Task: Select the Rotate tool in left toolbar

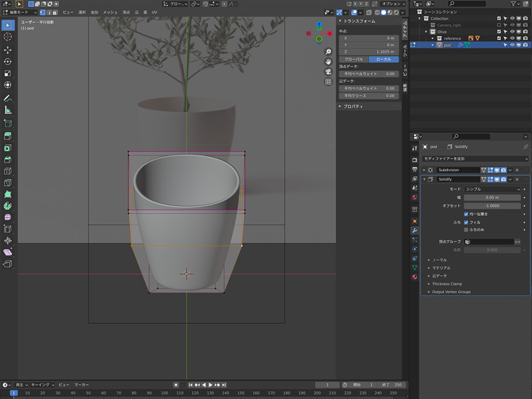Action: pyautogui.click(x=8, y=62)
